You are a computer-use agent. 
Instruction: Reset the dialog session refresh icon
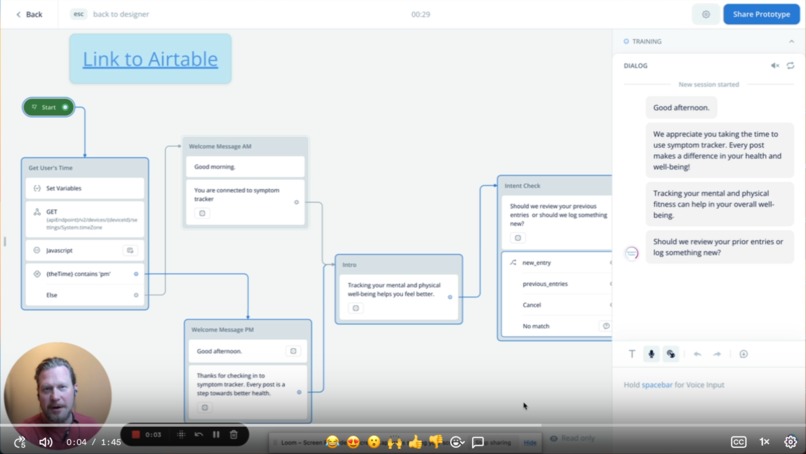point(791,65)
